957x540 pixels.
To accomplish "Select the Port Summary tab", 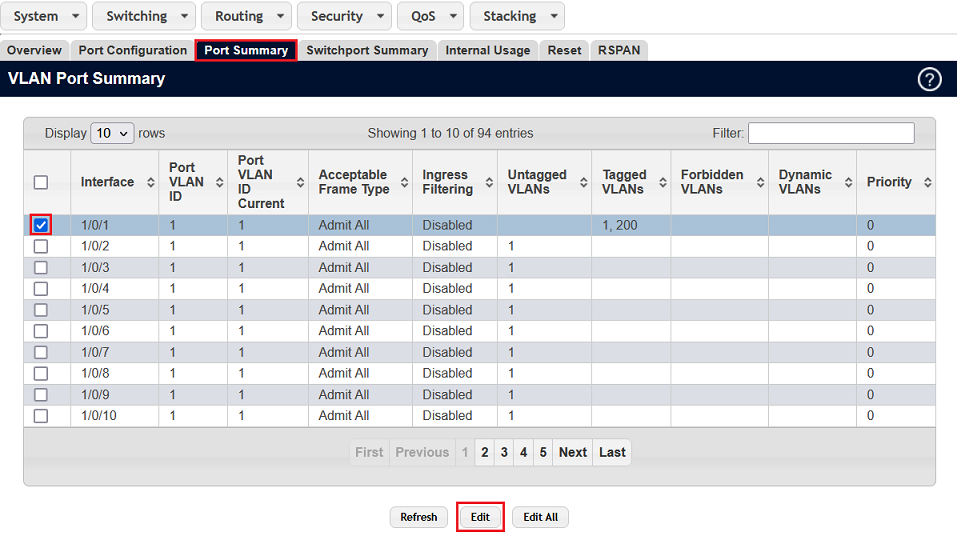I will (246, 50).
